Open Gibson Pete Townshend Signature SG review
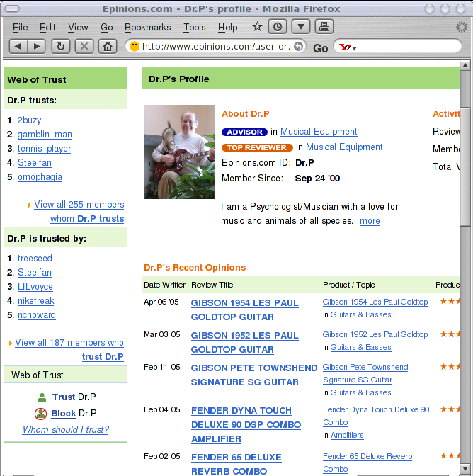This screenshot has width=473, height=476. click(254, 375)
